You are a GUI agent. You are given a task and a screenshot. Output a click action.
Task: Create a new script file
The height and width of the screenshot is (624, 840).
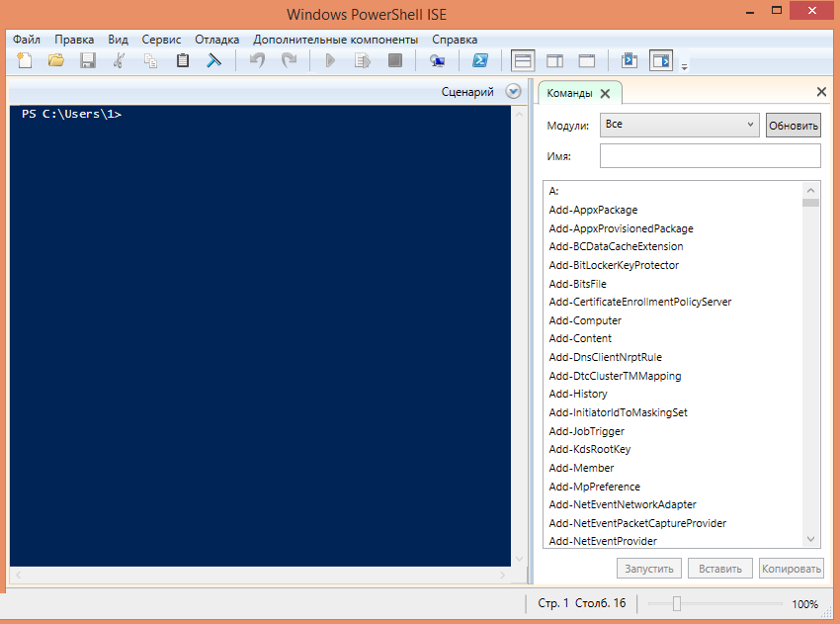click(24, 60)
